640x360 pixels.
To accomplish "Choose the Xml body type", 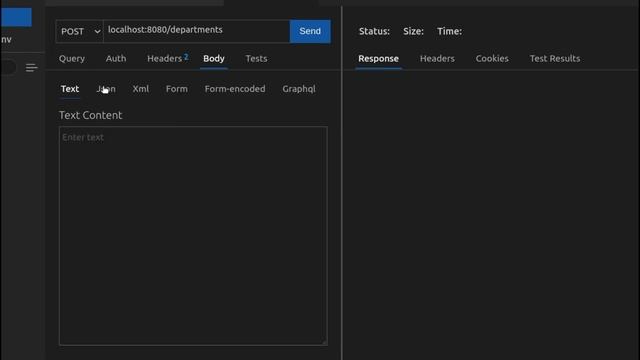I will pos(140,89).
